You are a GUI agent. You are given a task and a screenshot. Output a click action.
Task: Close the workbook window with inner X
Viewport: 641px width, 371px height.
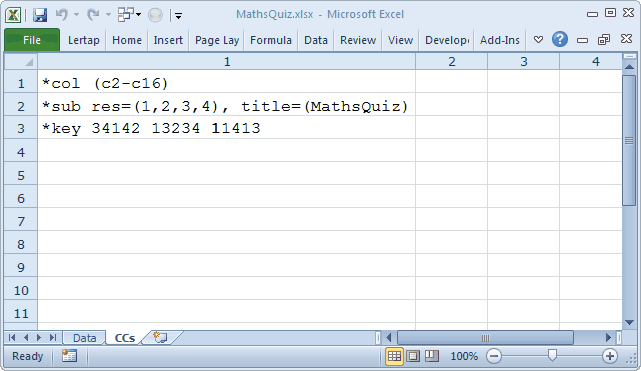coord(626,39)
